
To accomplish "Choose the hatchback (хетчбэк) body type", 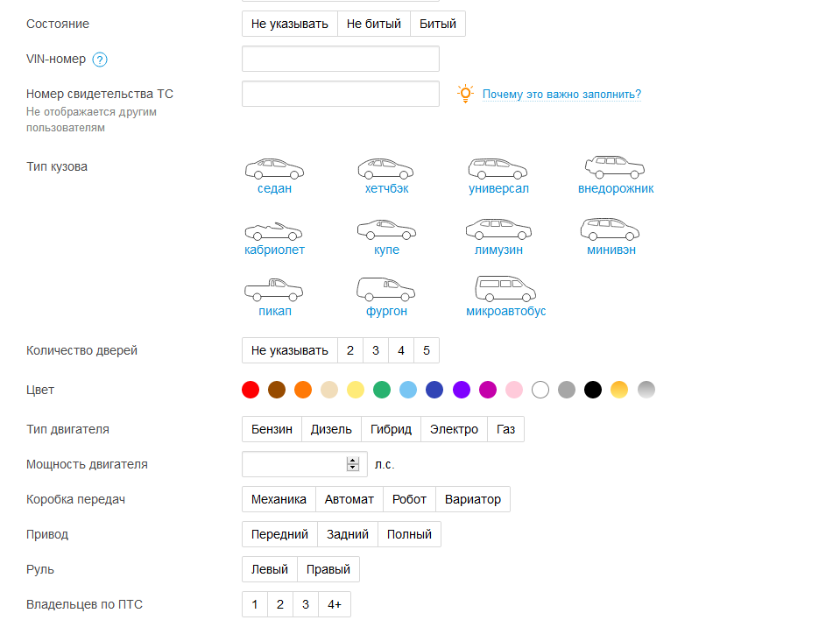I will 386,169.
